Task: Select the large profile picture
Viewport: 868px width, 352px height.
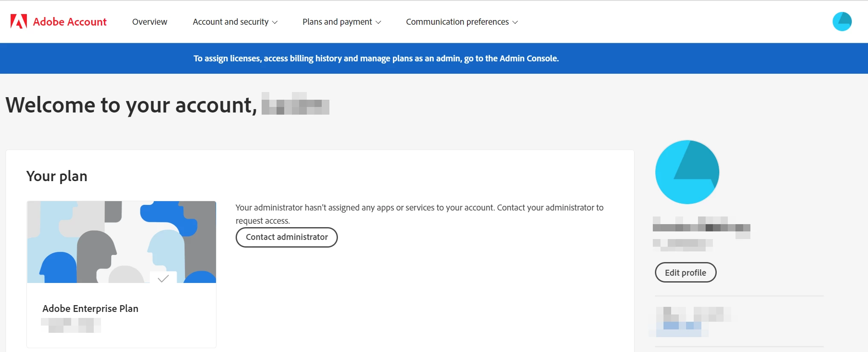Action: coord(687,172)
